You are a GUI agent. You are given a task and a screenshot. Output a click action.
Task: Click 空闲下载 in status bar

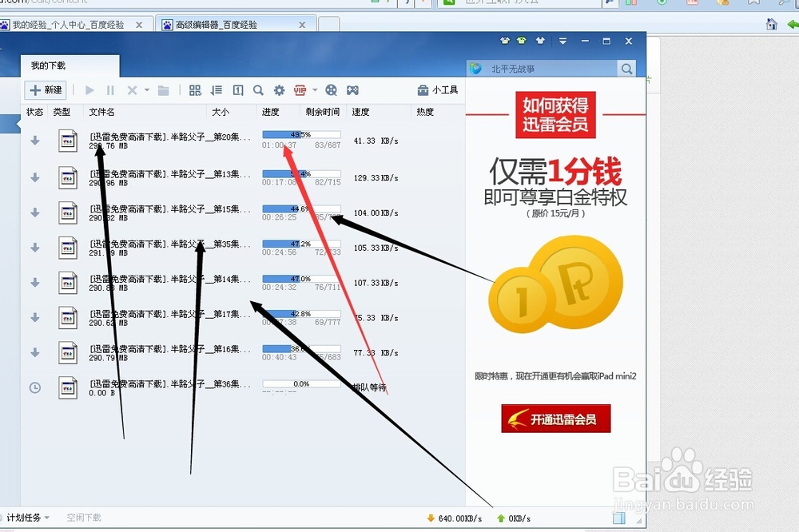[84, 518]
